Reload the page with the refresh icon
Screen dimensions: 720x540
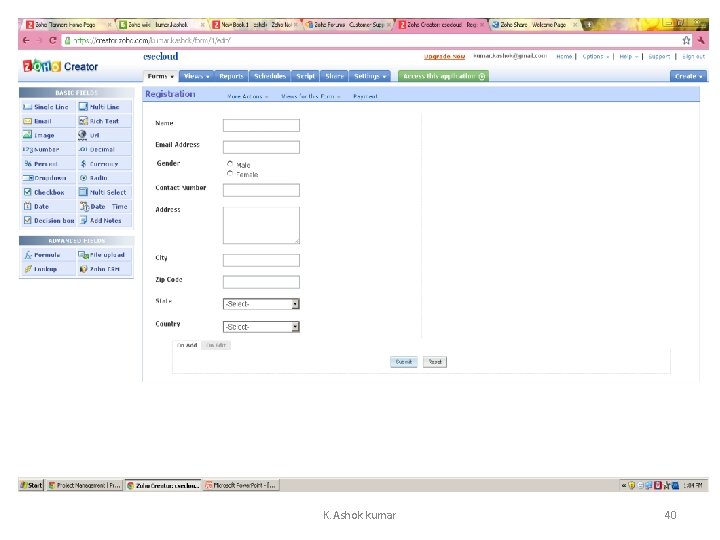(x=53, y=40)
